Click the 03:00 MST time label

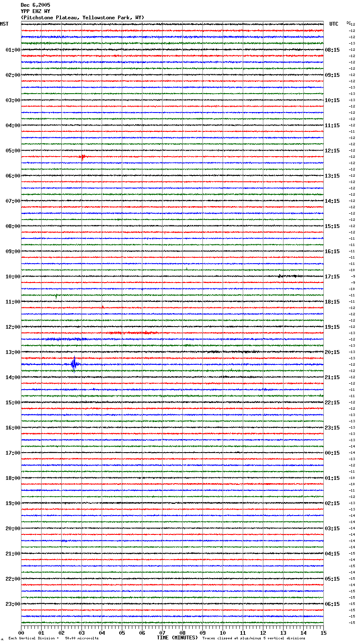13,100
